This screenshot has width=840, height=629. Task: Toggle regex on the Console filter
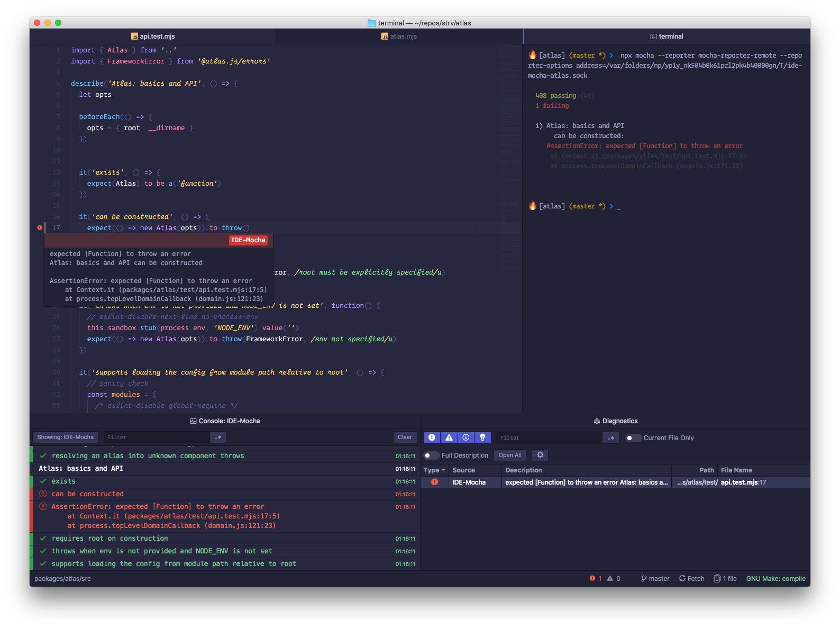click(x=218, y=437)
